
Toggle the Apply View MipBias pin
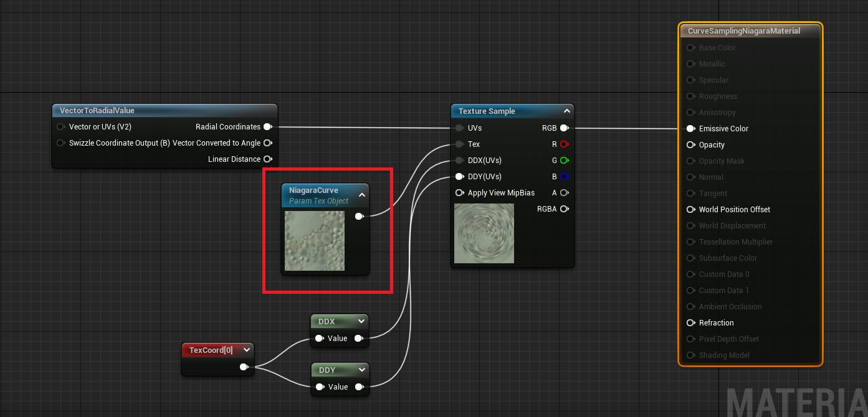[x=459, y=193]
